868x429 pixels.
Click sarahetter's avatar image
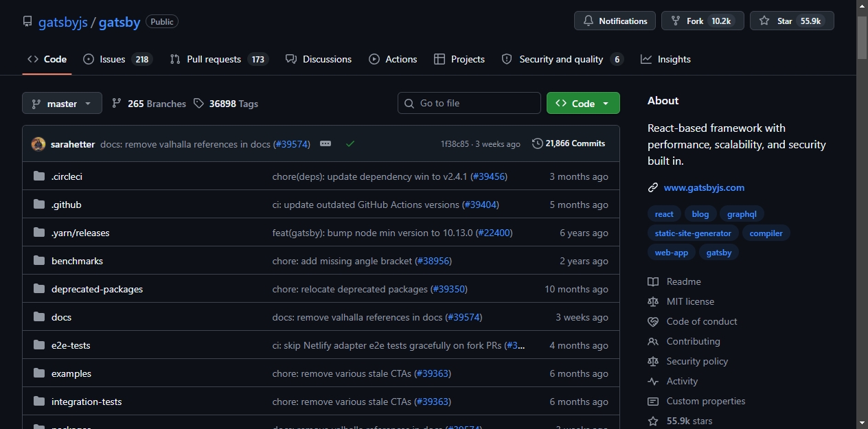coord(38,144)
